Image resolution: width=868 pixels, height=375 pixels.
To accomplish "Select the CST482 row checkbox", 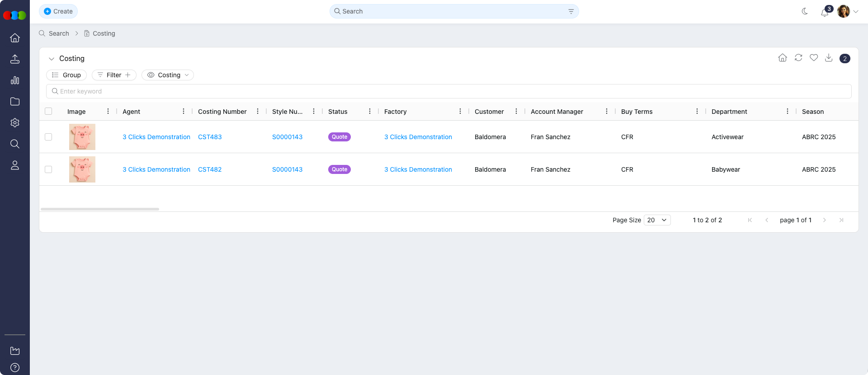I will point(48,169).
